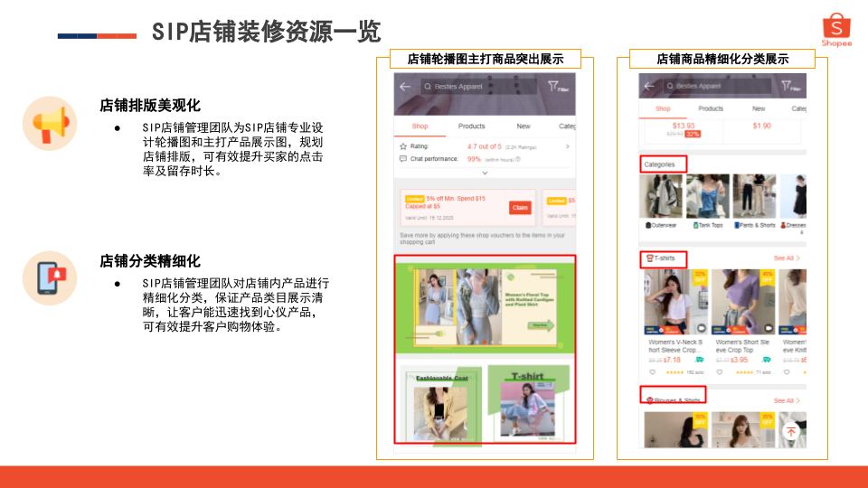Image resolution: width=868 pixels, height=488 pixels.
Task: Open the Rating row right chevron
Action: click(x=568, y=145)
